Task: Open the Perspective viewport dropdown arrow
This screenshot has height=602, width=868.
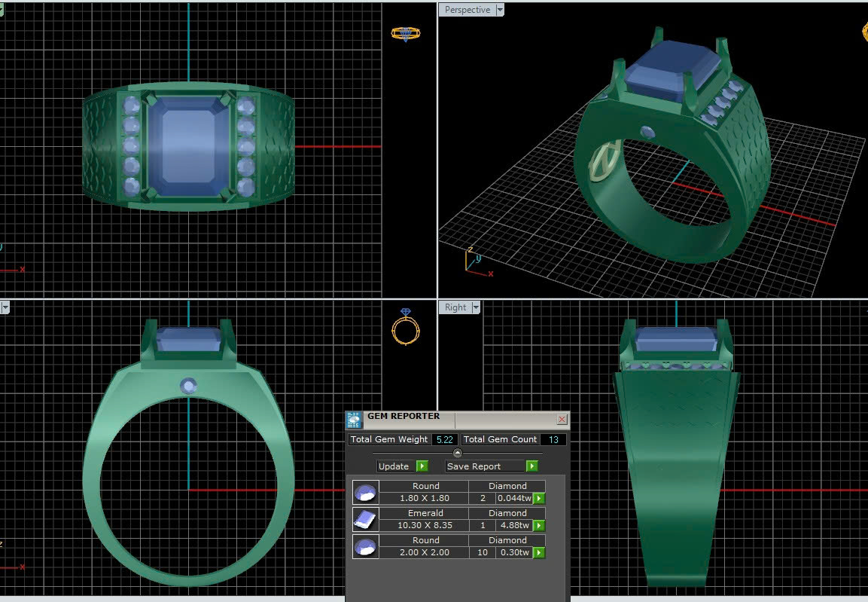Action: [500, 10]
